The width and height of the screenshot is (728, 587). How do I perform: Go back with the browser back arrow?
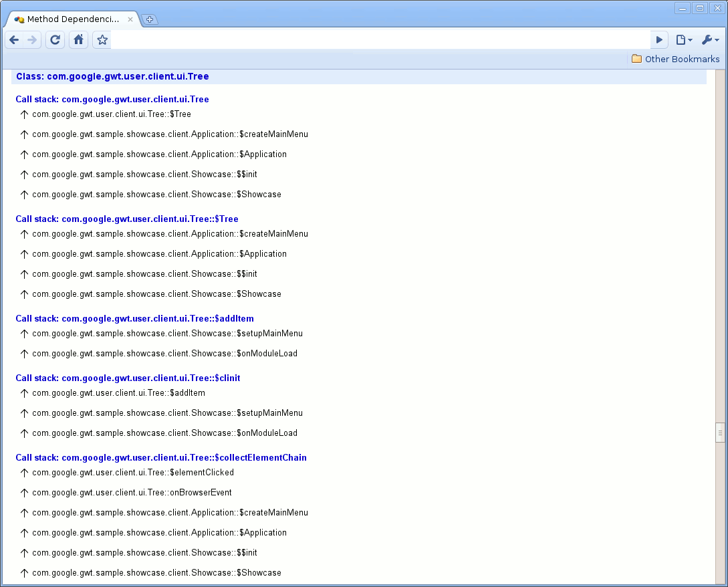(x=14, y=40)
